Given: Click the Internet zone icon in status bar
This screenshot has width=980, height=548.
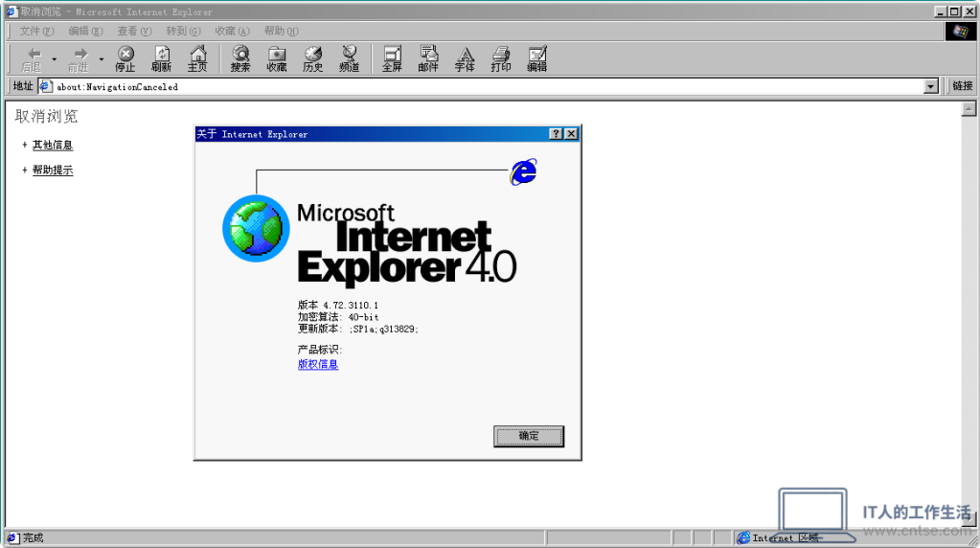Looking at the screenshot, I should click(743, 538).
